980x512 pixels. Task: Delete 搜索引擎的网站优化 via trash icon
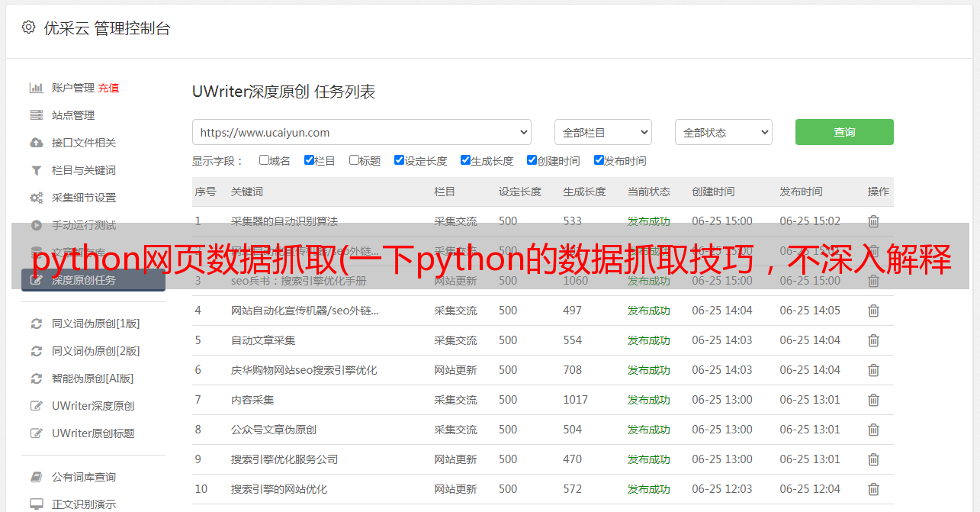874,489
